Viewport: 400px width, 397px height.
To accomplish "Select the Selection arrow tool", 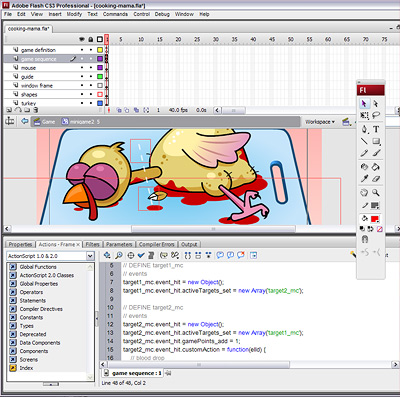I will pos(364,104).
